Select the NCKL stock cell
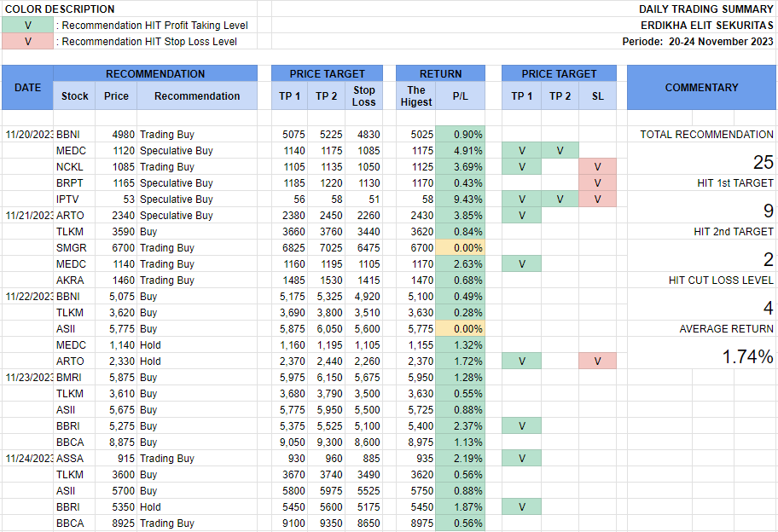 pyautogui.click(x=75, y=167)
